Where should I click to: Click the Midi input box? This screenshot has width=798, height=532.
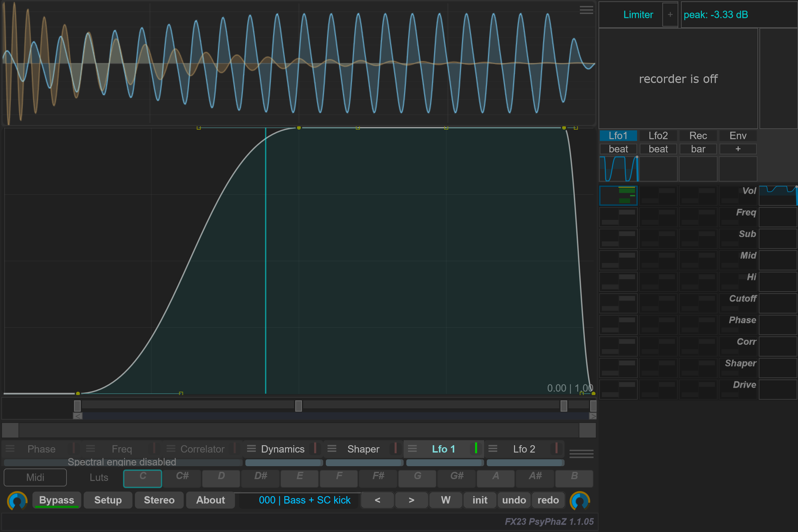click(35, 477)
